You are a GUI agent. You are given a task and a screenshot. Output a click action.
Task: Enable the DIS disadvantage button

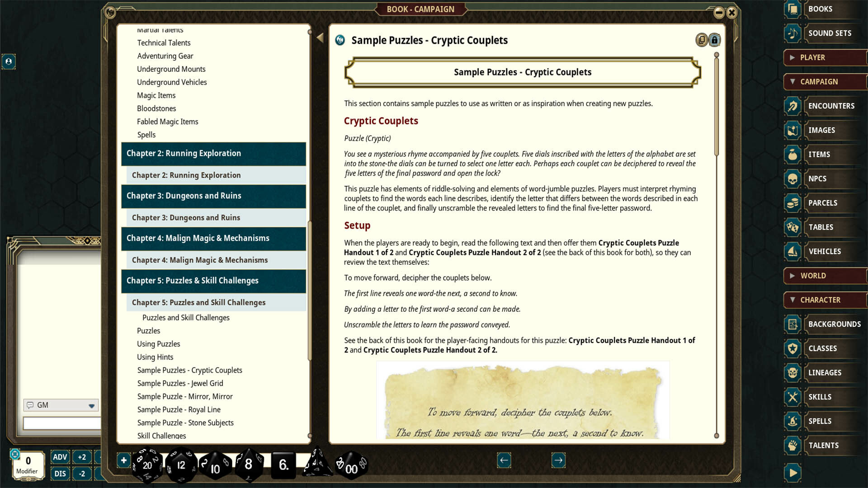pos(59,474)
